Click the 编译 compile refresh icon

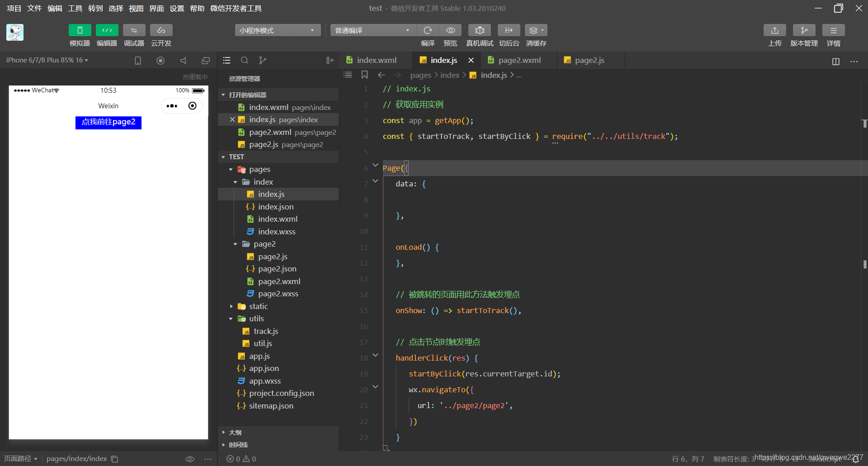(x=428, y=30)
